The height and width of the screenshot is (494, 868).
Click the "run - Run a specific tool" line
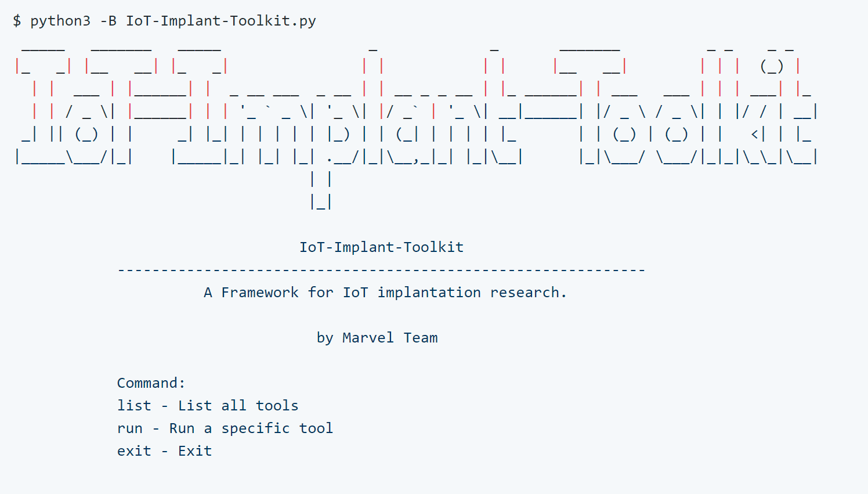pyautogui.click(x=225, y=428)
